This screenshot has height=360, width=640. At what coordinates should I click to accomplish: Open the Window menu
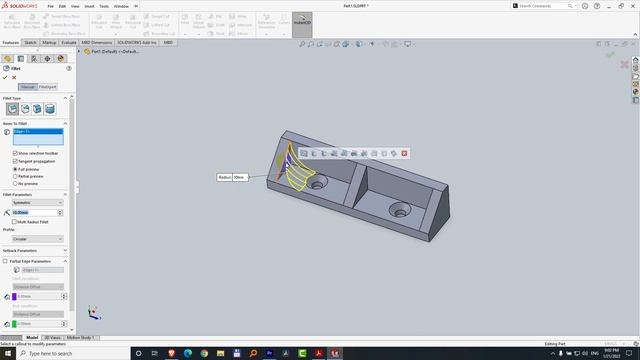coord(121,6)
